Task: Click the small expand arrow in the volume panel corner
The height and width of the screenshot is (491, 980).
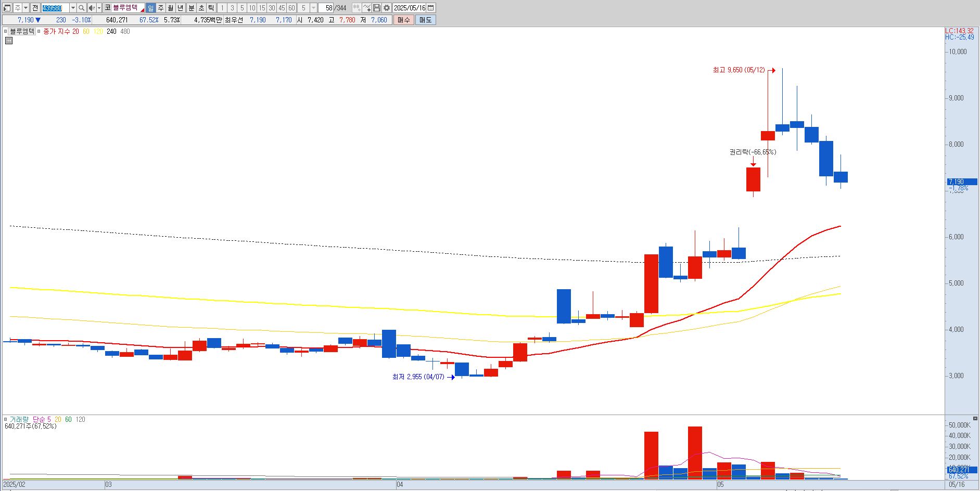Action: click(975, 418)
